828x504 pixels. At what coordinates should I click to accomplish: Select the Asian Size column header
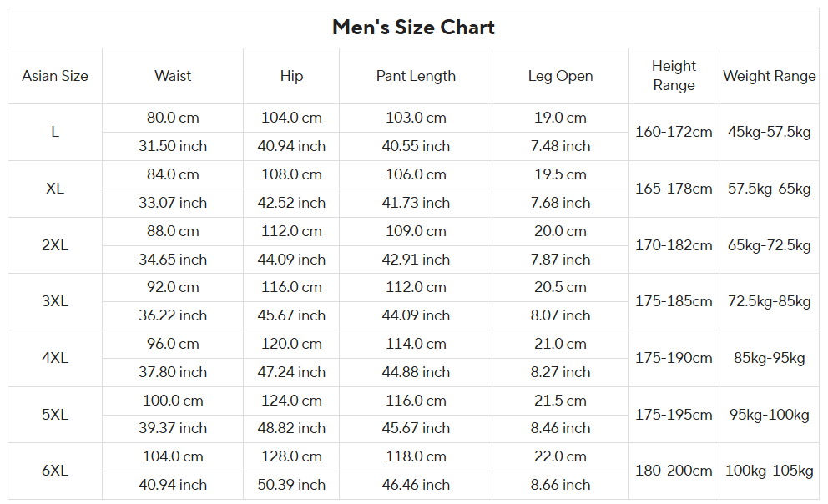[x=55, y=76]
